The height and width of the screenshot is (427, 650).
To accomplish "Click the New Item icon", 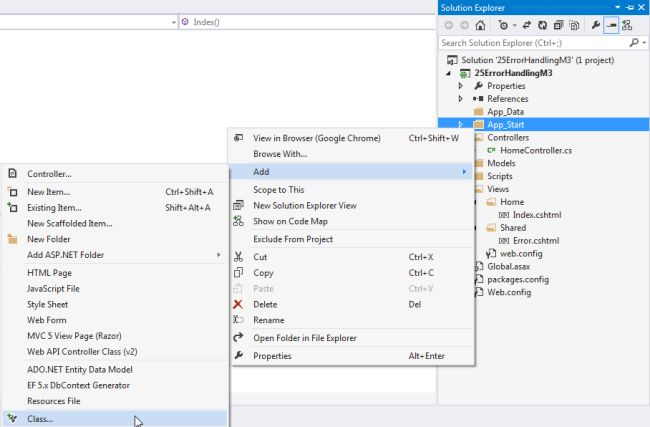I will 12,192.
